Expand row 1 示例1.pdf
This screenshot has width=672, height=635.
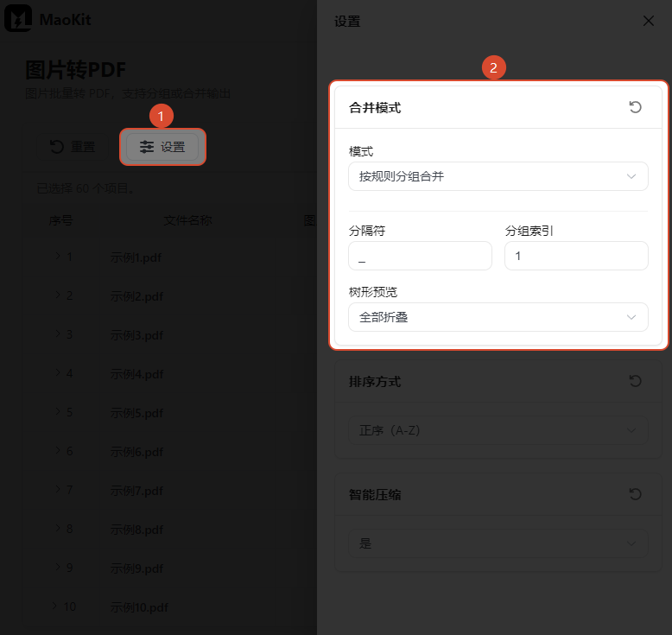point(57,256)
